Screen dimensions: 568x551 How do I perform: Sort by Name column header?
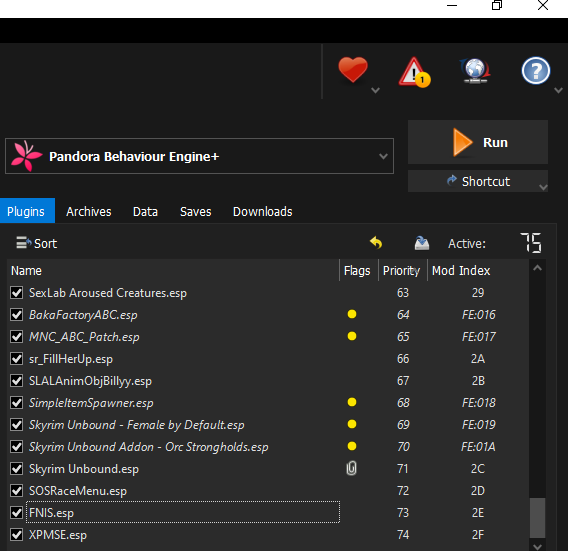tap(173, 271)
